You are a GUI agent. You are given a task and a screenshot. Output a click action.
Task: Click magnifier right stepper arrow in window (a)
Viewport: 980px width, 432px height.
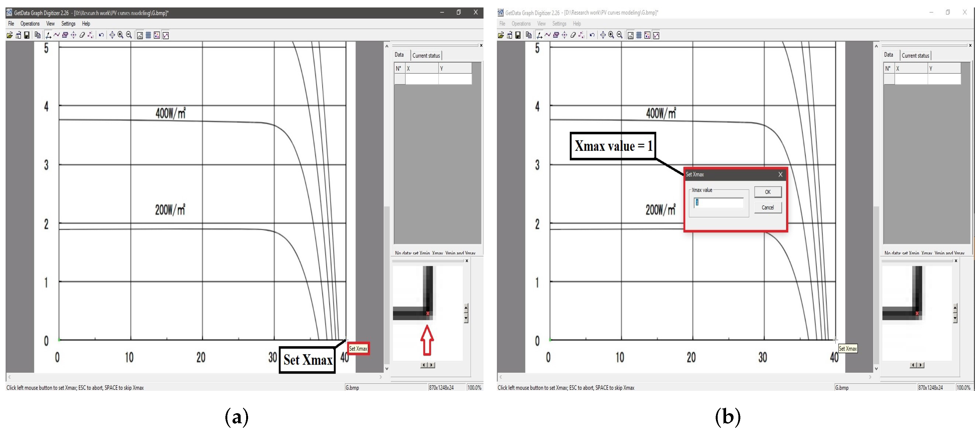(x=431, y=365)
